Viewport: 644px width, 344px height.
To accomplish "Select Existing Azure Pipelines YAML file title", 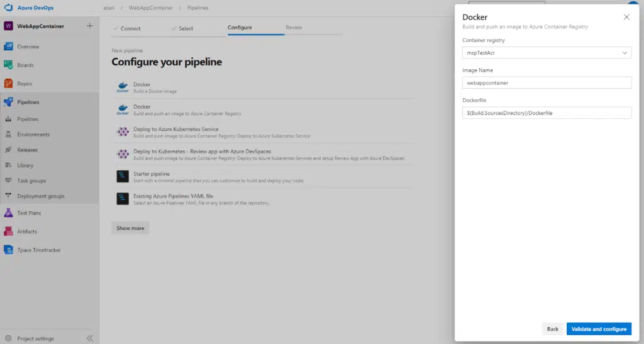I will (174, 196).
